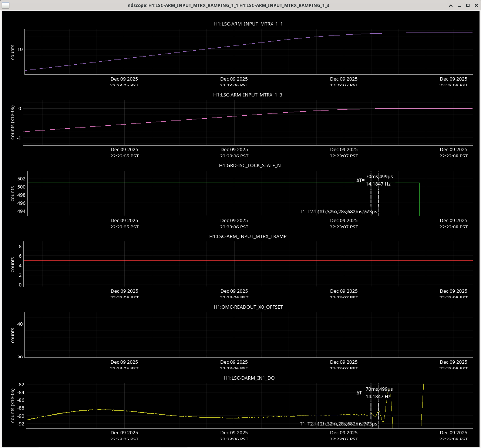Click the T1-T2 readout in DARM plot
Screen dimensions: 481x448
click(x=338, y=424)
